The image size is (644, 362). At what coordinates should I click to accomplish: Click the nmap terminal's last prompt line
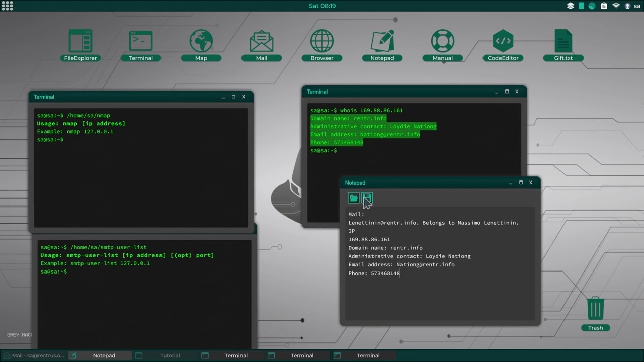(x=50, y=139)
